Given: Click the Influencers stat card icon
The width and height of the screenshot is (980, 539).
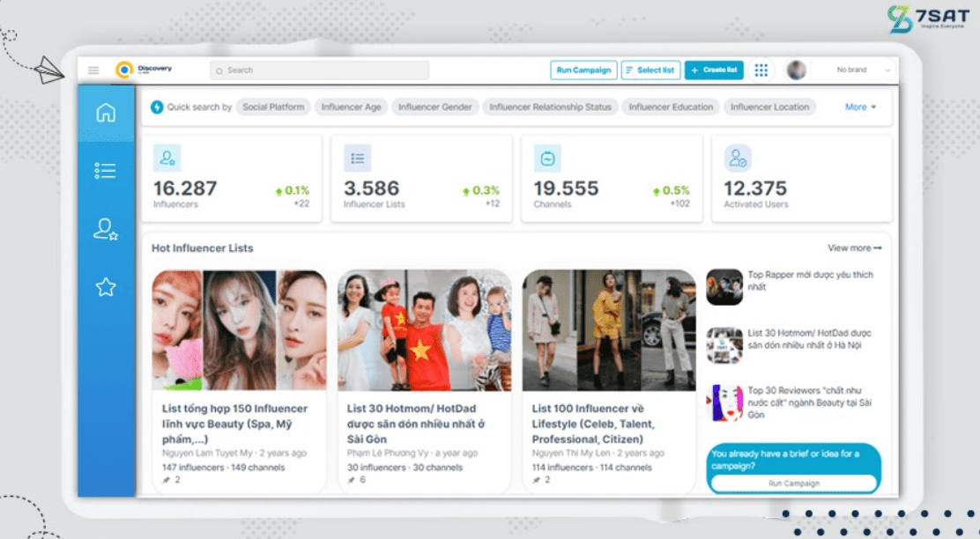Looking at the screenshot, I should point(167,158).
